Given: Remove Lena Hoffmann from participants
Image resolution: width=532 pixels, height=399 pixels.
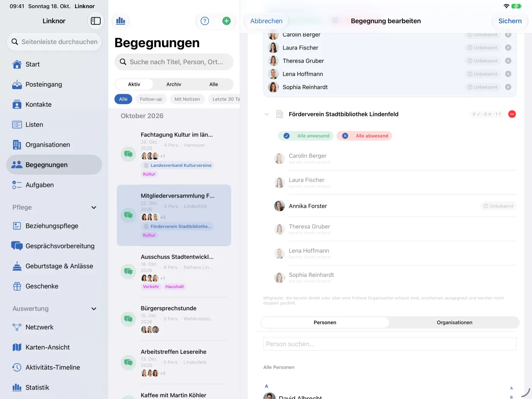Looking at the screenshot, I should point(508,74).
